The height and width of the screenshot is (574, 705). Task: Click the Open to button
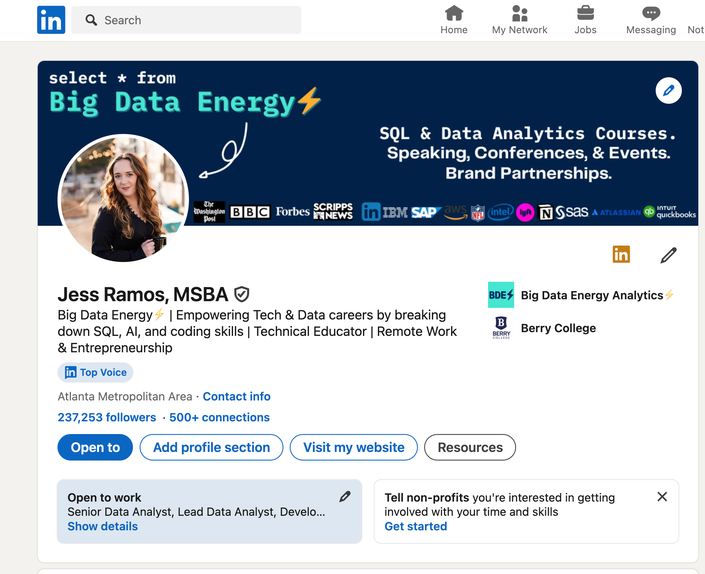(x=95, y=447)
